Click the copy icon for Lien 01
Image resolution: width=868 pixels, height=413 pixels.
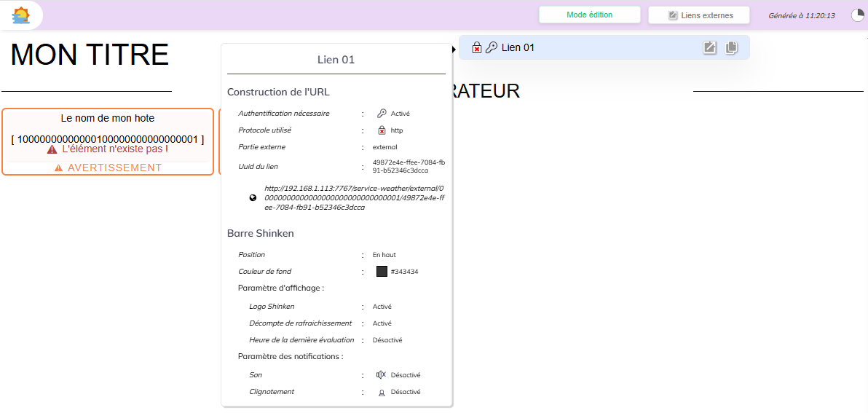click(x=732, y=48)
